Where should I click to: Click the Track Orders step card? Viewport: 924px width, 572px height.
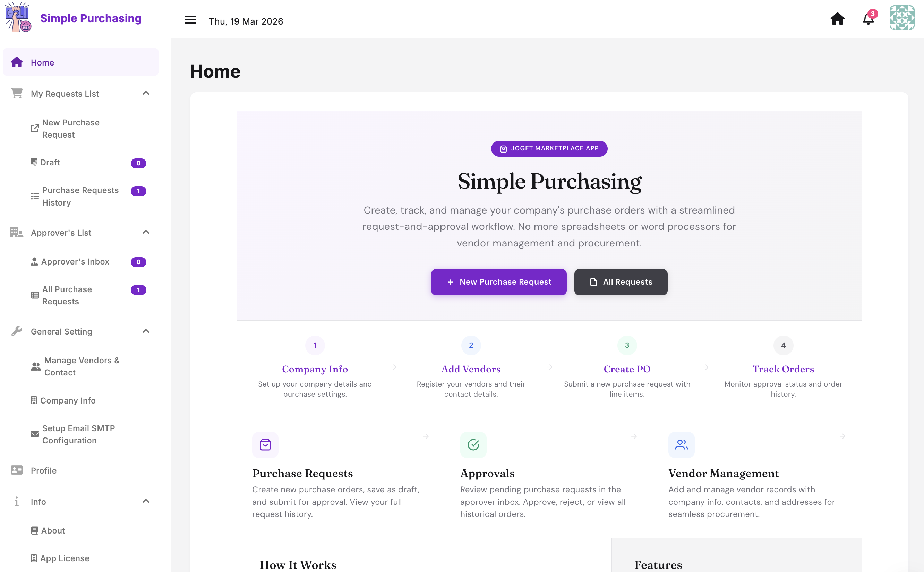click(x=783, y=367)
